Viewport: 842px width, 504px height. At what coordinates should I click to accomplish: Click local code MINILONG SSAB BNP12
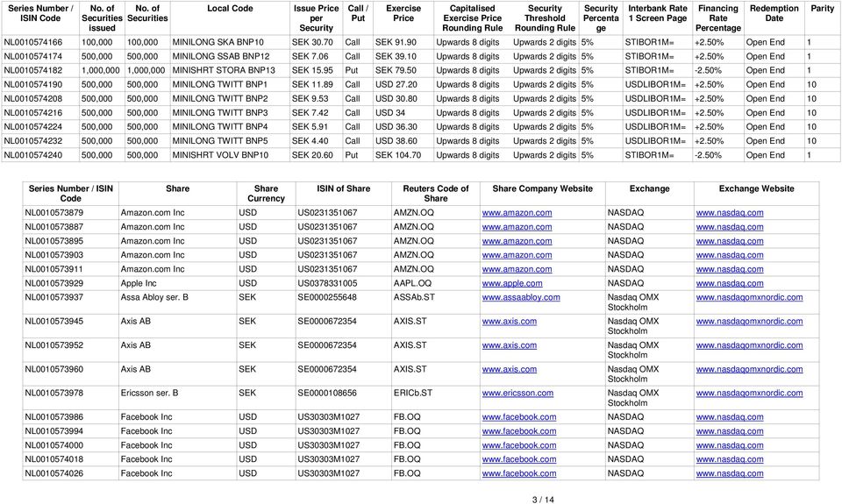[x=221, y=56]
